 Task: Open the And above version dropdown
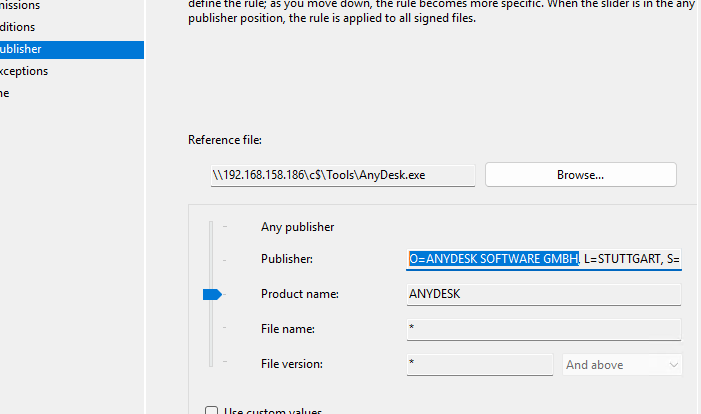tap(622, 365)
